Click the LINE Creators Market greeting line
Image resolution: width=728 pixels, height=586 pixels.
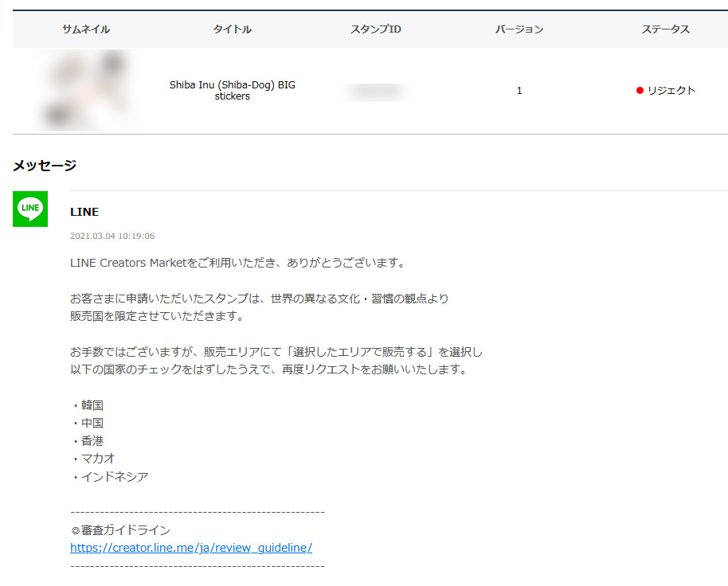point(239,263)
